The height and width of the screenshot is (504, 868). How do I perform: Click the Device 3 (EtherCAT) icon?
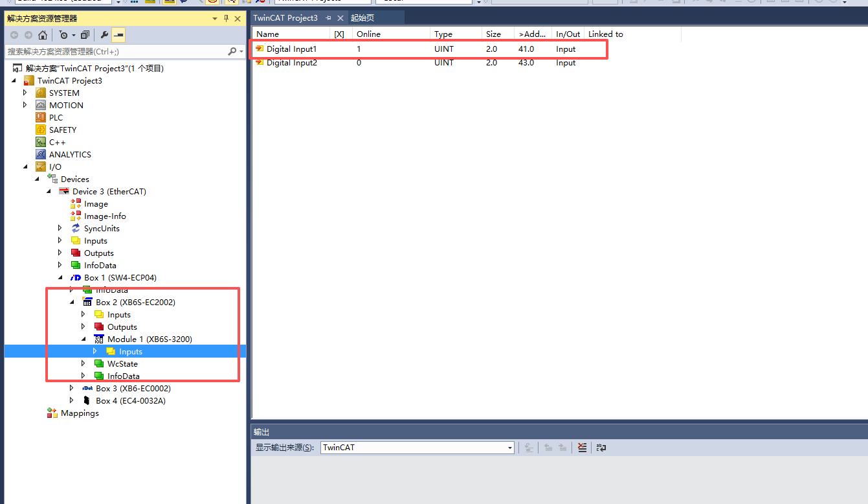click(x=64, y=192)
